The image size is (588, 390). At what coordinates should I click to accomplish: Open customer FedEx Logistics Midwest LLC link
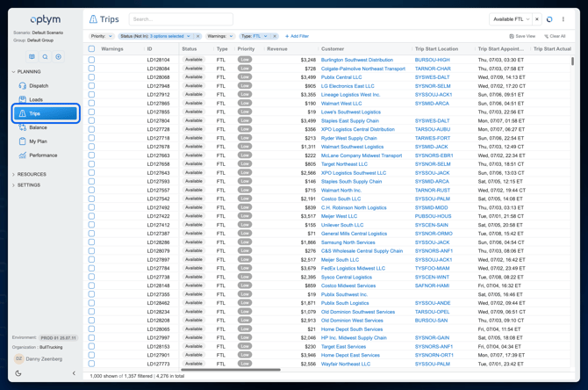[x=353, y=269]
